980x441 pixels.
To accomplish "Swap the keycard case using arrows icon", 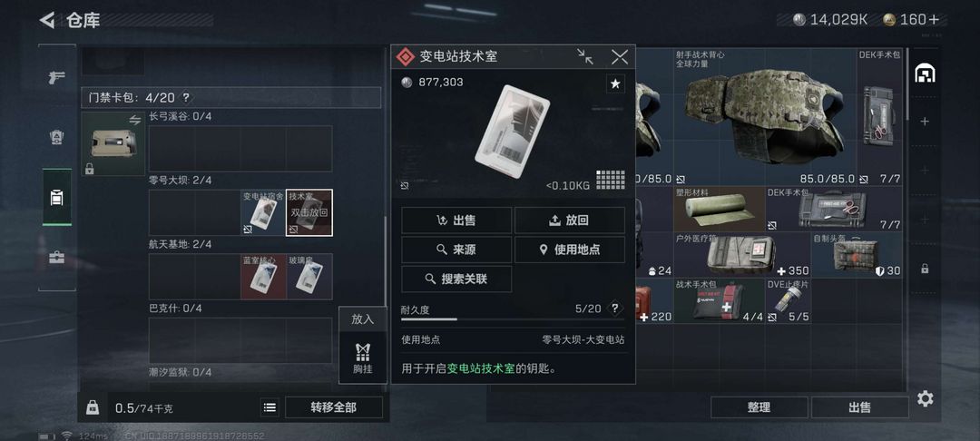I will [x=135, y=120].
